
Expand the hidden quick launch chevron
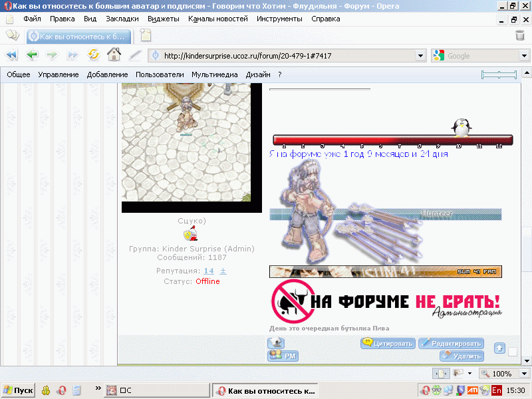pyautogui.click(x=98, y=388)
